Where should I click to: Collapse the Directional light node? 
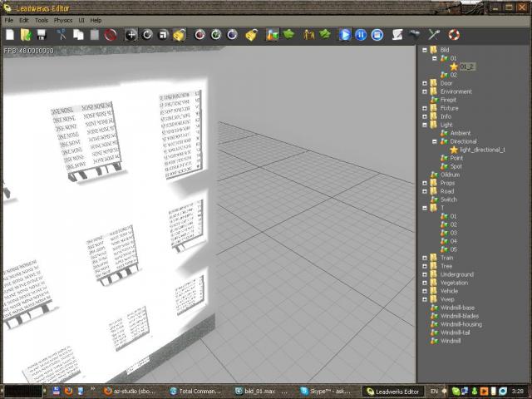[x=434, y=141]
